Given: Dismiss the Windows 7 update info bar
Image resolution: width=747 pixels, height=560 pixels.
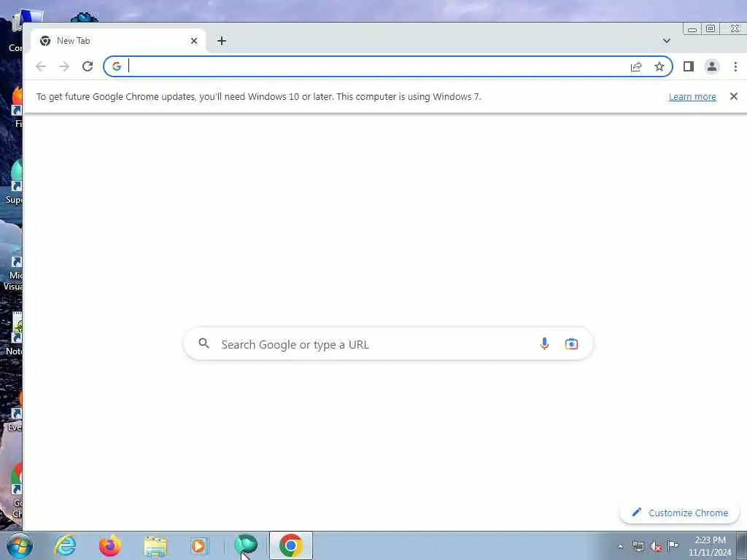Looking at the screenshot, I should [734, 96].
